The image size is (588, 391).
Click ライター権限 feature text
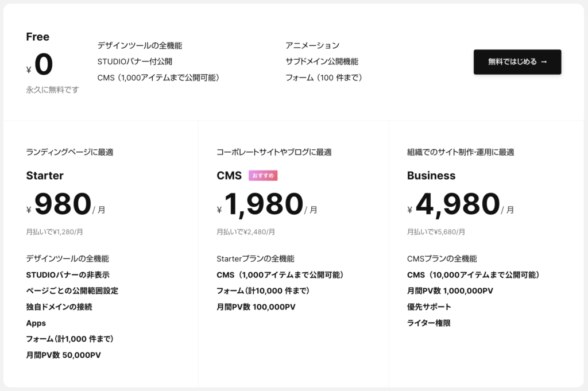[x=428, y=323]
